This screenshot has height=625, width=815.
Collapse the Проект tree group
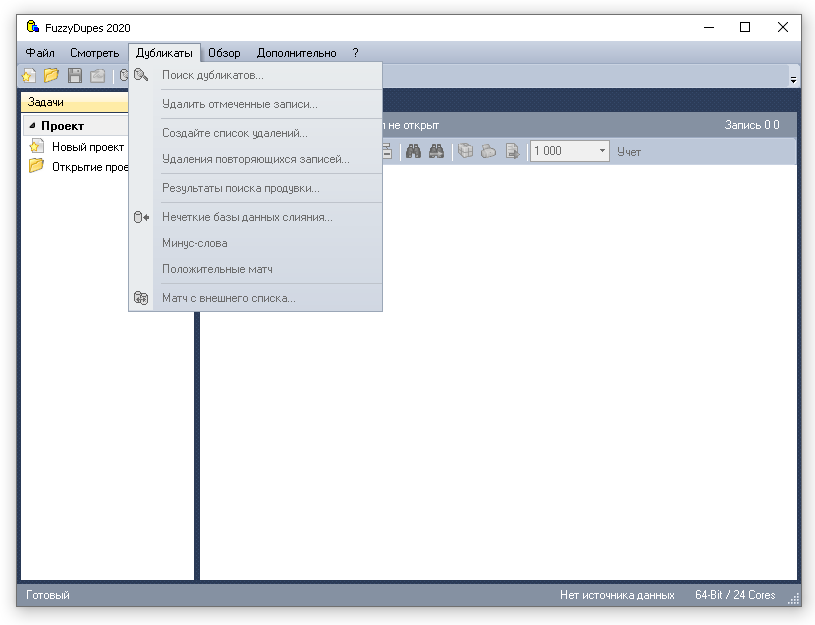click(32, 125)
